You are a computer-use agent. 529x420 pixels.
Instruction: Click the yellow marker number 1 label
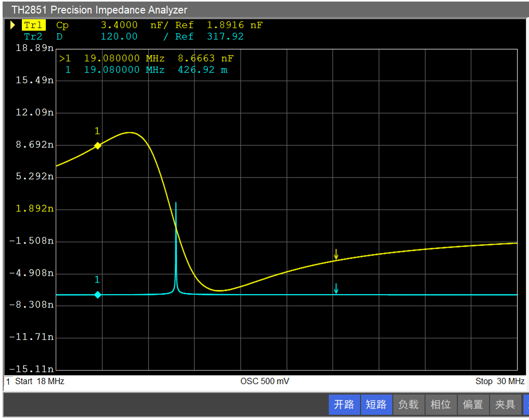pyautogui.click(x=97, y=131)
